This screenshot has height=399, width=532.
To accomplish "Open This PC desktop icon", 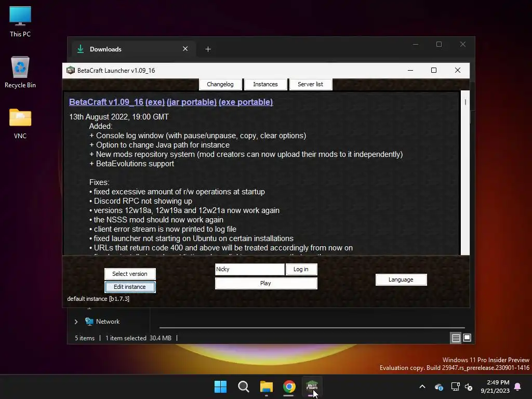I will click(x=20, y=21).
